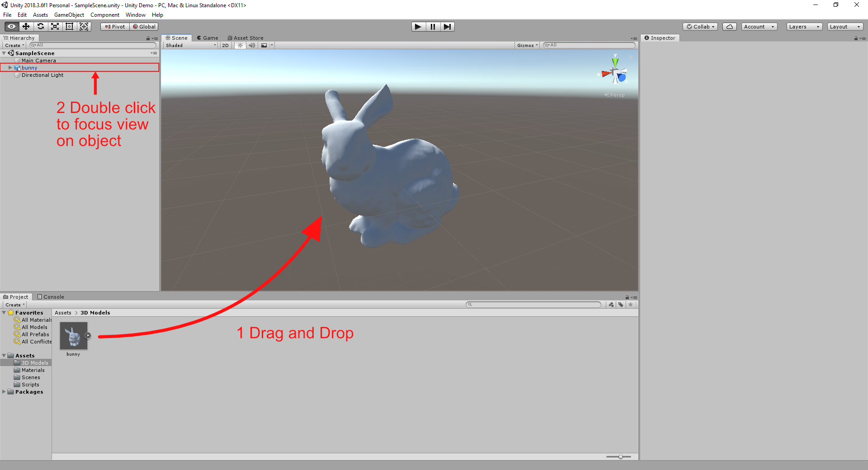Expand the bunny object in Hierarchy
The width and height of the screenshot is (868, 470).
[10, 68]
